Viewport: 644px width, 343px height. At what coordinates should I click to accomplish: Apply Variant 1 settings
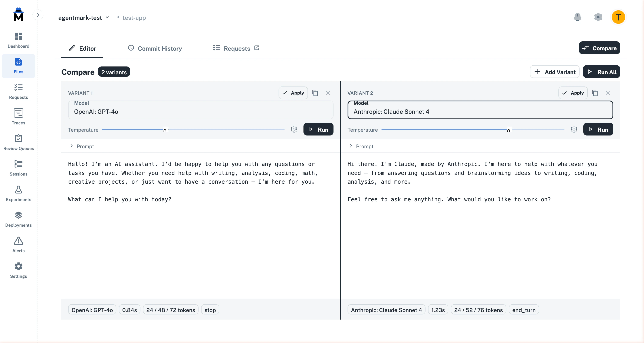pos(293,93)
